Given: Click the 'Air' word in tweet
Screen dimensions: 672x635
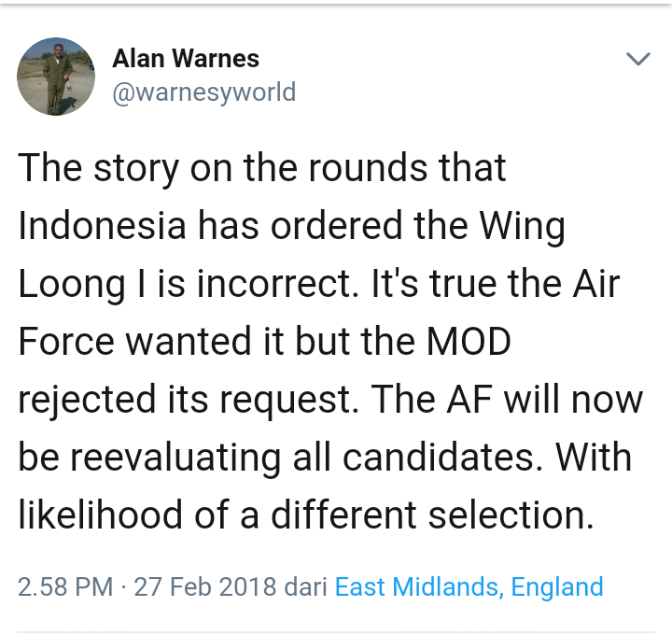Looking at the screenshot, I should [x=596, y=283].
